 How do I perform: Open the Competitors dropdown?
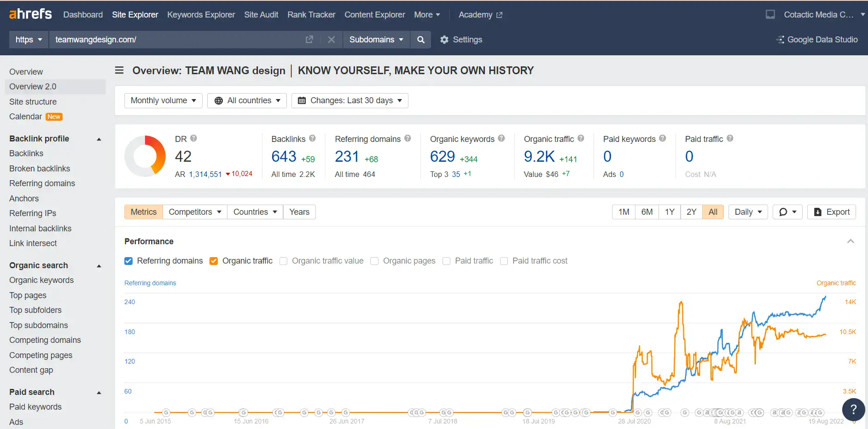(195, 212)
